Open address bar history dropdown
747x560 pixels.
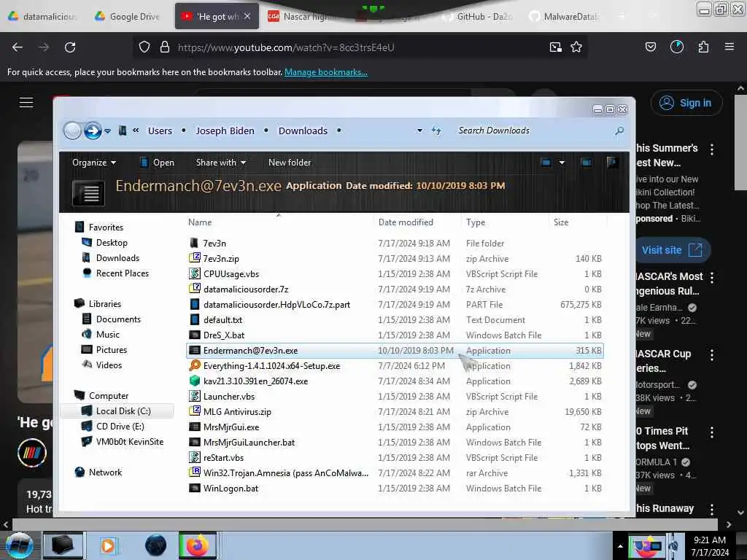[419, 131]
